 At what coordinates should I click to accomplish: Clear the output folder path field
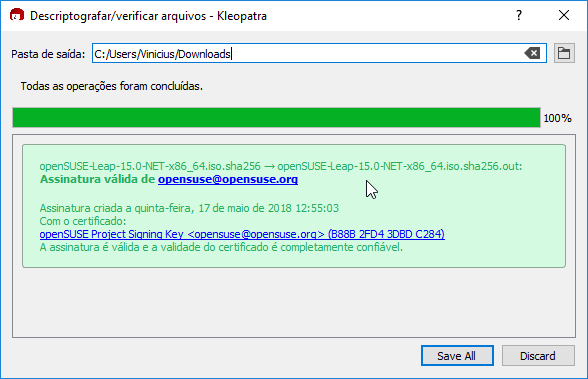click(532, 53)
